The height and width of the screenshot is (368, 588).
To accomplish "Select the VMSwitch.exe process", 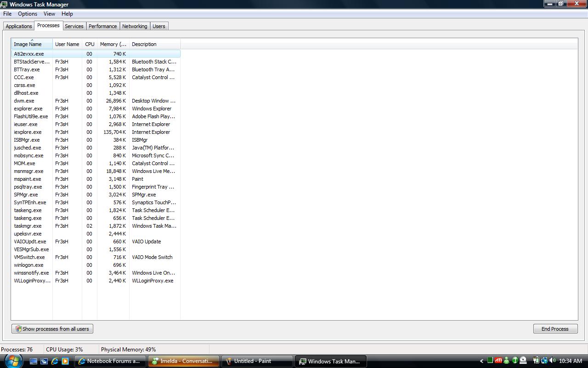I will (x=96, y=257).
